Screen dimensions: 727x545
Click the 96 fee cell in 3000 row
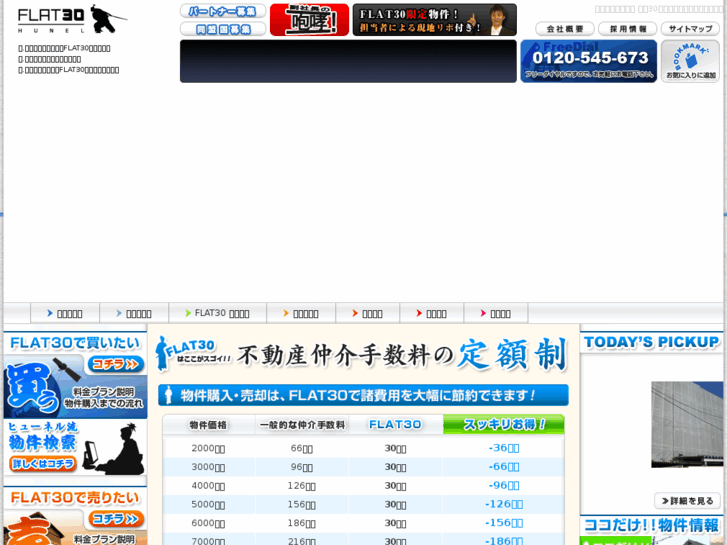pyautogui.click(x=302, y=467)
